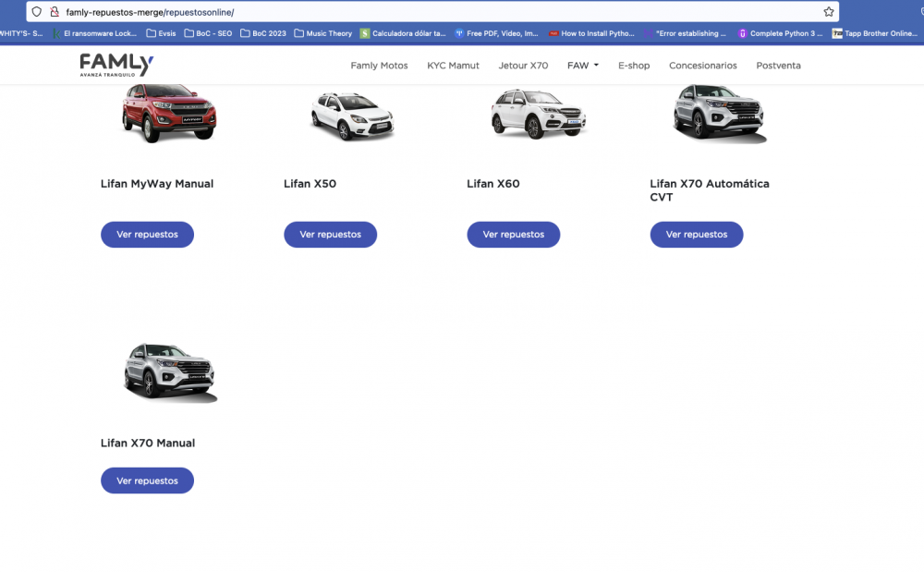This screenshot has width=924, height=572.
Task: Click Ver repuestos for Lifan X50
Action: click(331, 235)
